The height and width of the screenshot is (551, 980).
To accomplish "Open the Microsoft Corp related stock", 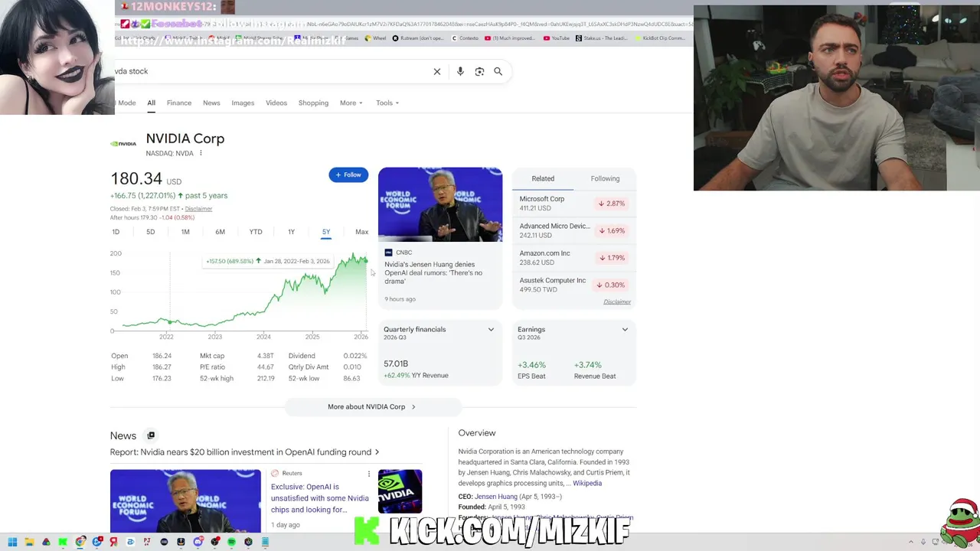I will tap(573, 204).
